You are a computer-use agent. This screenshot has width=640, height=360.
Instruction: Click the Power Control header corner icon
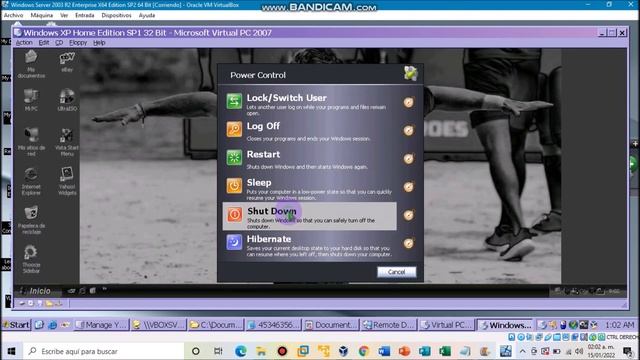coord(411,73)
